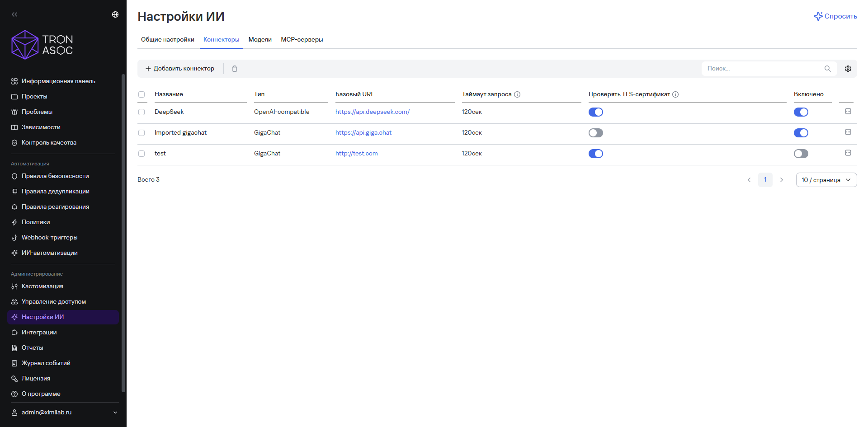Switch to Общие настройки tab

tap(168, 40)
